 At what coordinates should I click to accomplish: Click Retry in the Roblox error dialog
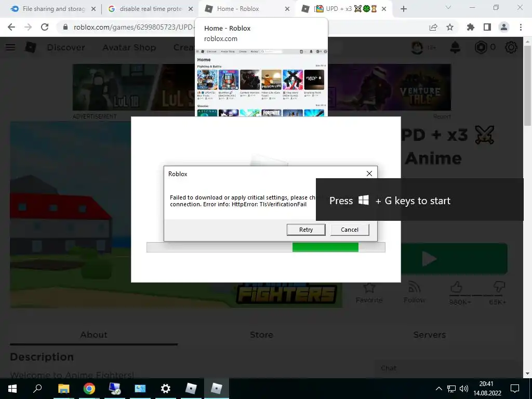pyautogui.click(x=305, y=230)
